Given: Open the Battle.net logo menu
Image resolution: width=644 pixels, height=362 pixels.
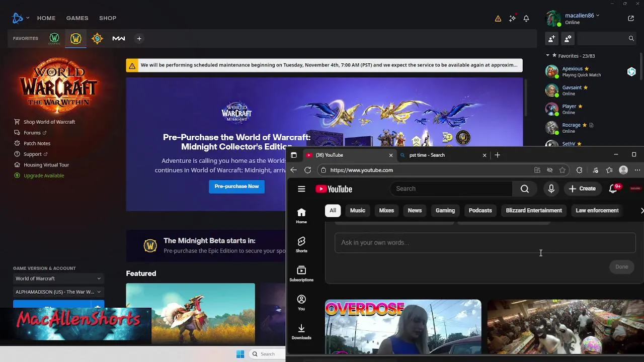Looking at the screenshot, I should (18, 18).
